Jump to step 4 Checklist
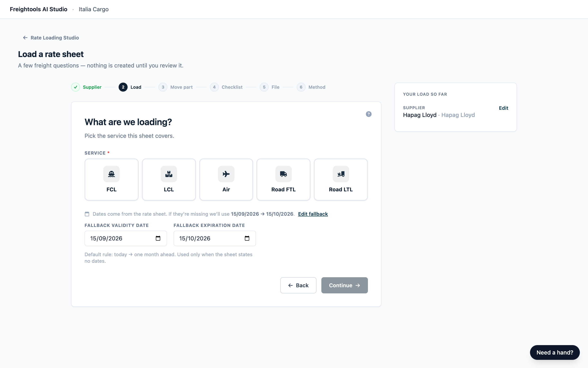The height and width of the screenshot is (368, 588). click(226, 87)
